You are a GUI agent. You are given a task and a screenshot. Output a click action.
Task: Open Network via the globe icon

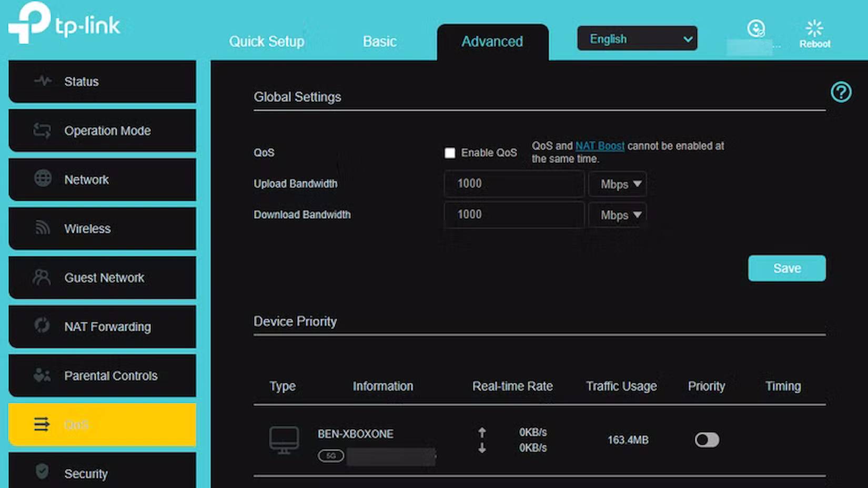42,179
